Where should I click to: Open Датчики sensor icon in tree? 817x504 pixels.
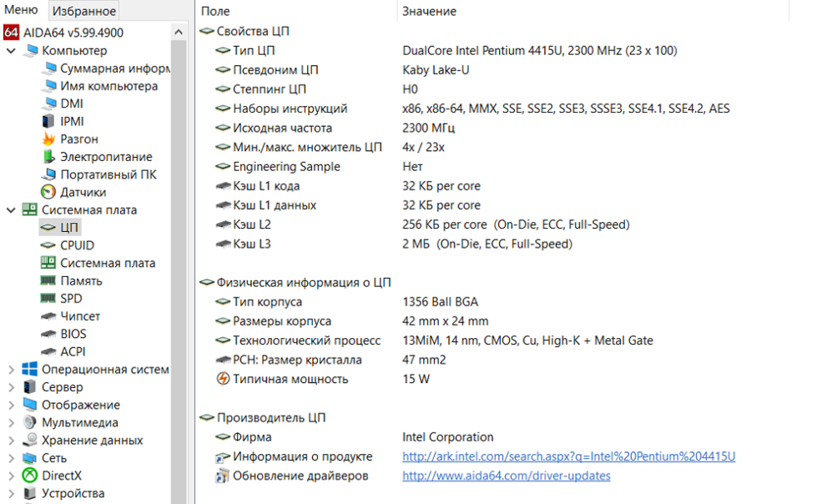[x=48, y=192]
